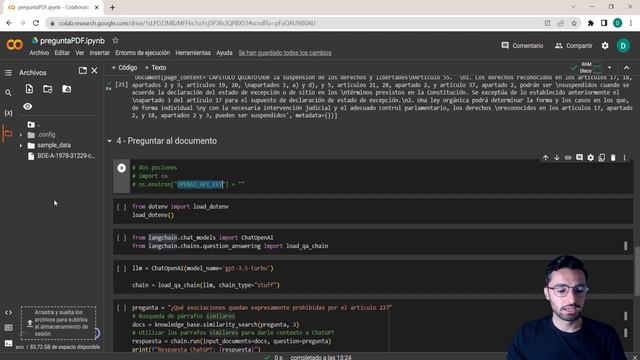This screenshot has width=640, height=360.
Task: Open the Colab logo home
Action: 15,44
